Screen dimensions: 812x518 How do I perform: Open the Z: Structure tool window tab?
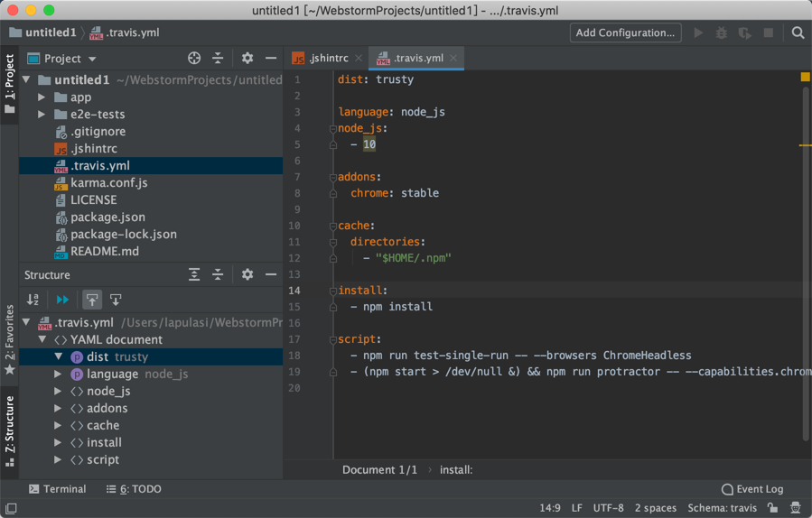[x=9, y=431]
